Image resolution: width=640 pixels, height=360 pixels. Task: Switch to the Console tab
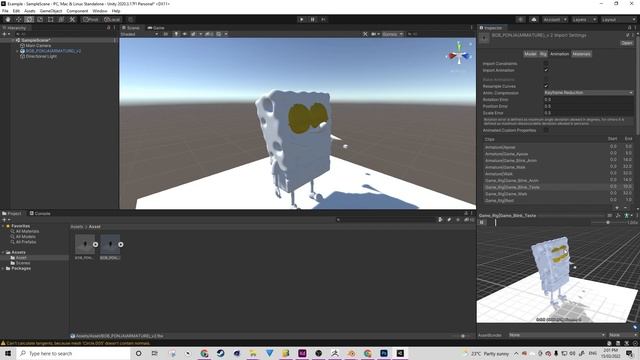tap(40, 213)
